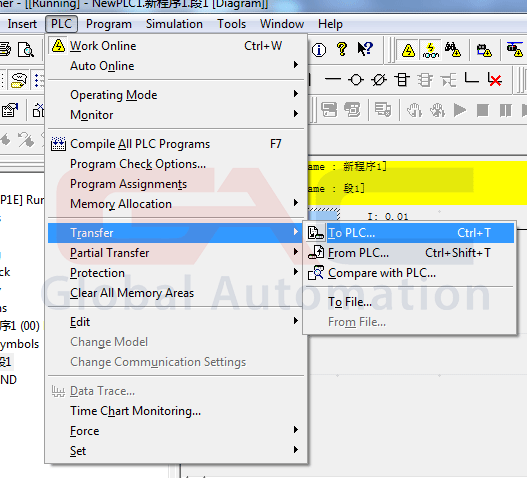The height and width of the screenshot is (478, 527).
Task: Select the To PLC transfer icon
Action: pos(316,233)
